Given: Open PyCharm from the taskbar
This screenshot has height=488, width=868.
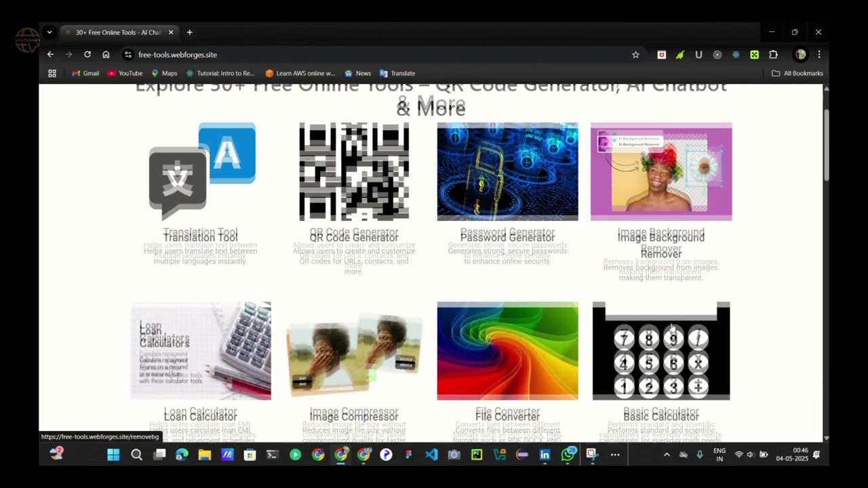Looking at the screenshot, I should [x=477, y=455].
